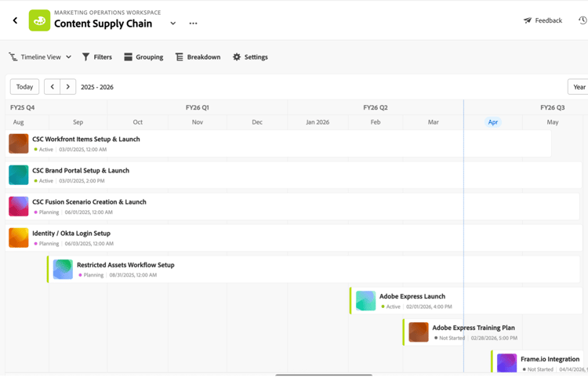Viewport: 588px width, 377px height.
Task: Select the Frame.io Integration title
Action: coord(550,360)
